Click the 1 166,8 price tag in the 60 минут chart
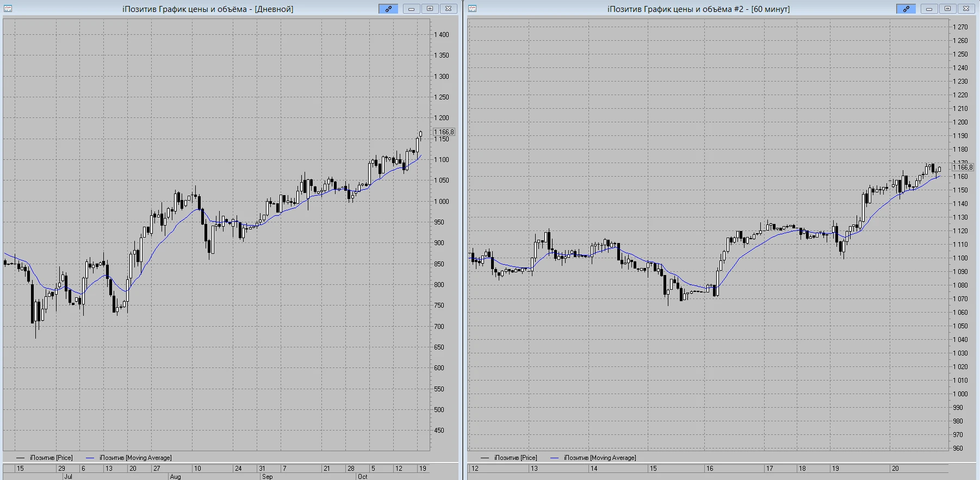The height and width of the screenshot is (480, 980). click(963, 167)
